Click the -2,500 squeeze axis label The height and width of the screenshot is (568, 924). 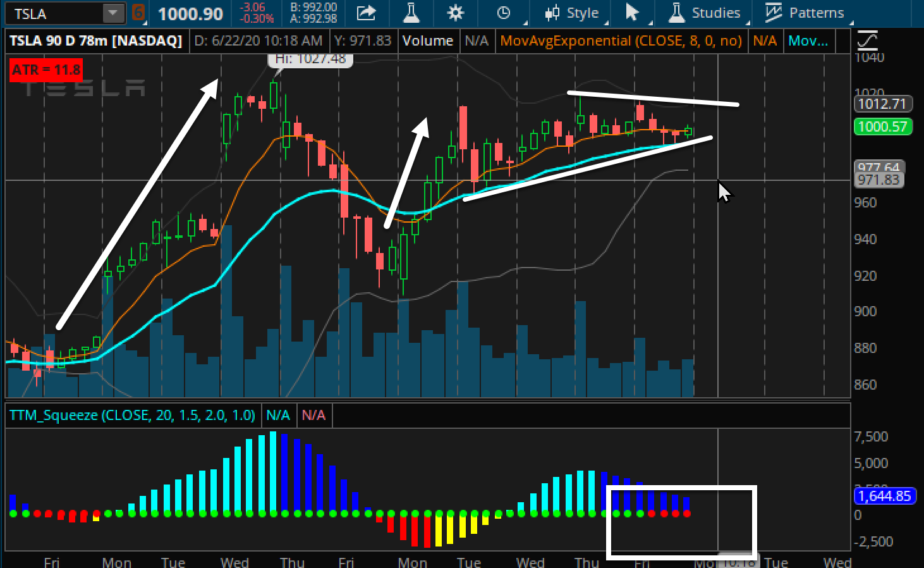coord(873,542)
